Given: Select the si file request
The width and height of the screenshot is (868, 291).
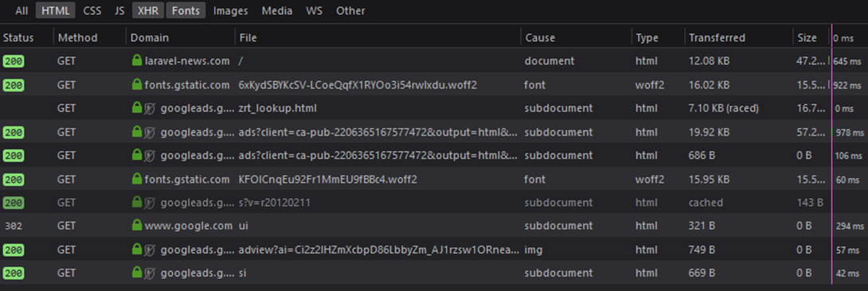Looking at the screenshot, I should click(242, 272).
